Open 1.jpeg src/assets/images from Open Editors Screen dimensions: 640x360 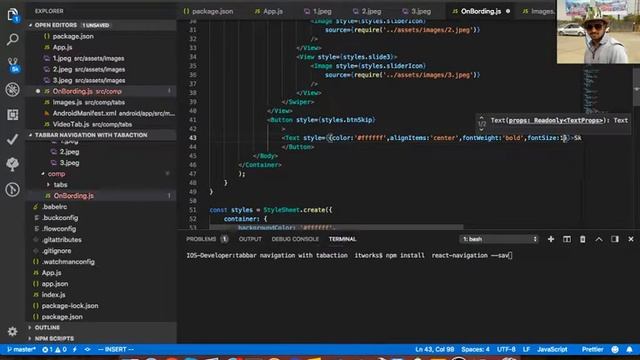point(88,58)
